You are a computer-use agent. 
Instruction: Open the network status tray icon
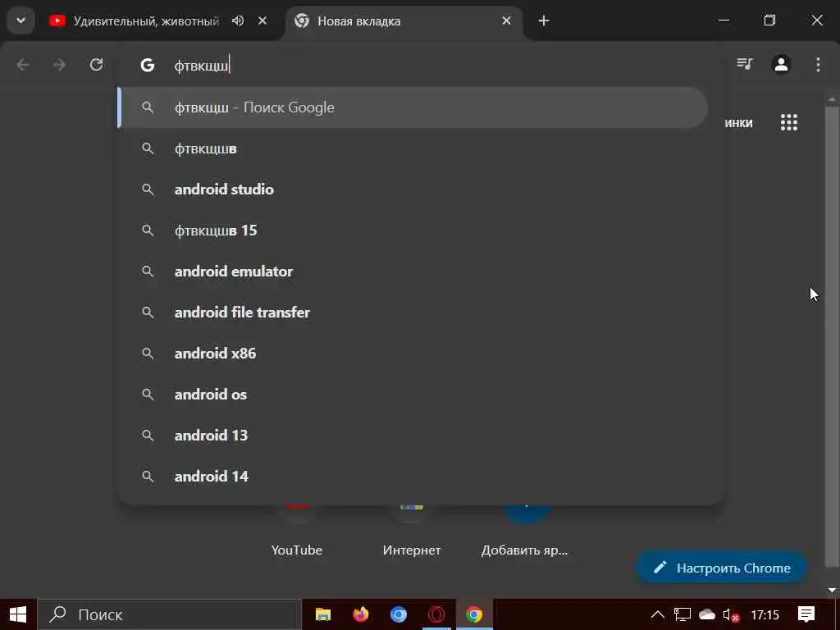click(x=682, y=614)
